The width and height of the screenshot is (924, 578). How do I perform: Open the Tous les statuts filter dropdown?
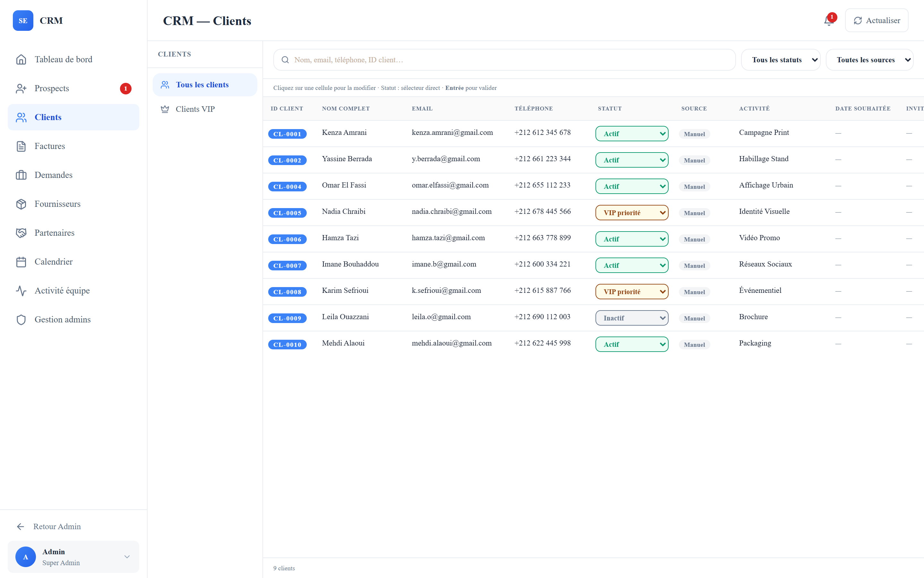click(x=781, y=60)
